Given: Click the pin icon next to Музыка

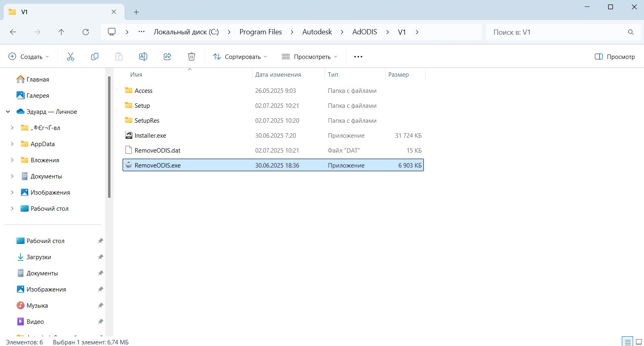Looking at the screenshot, I should click(x=100, y=305).
